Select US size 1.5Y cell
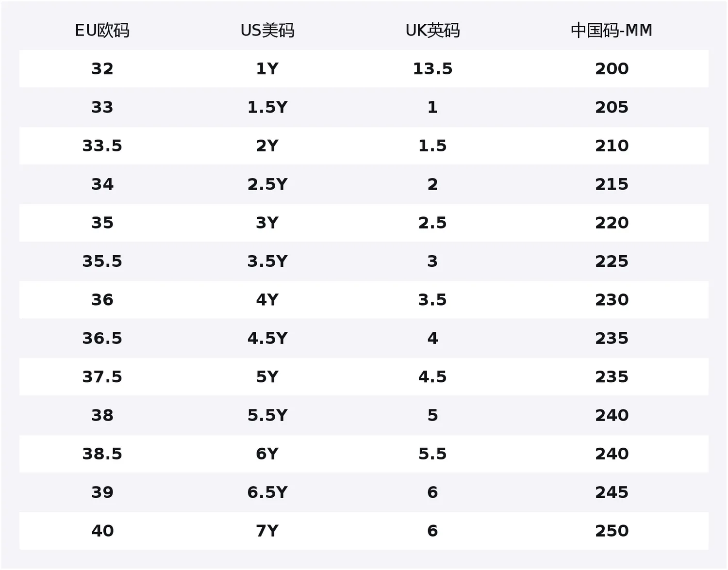728x570 pixels. [267, 107]
